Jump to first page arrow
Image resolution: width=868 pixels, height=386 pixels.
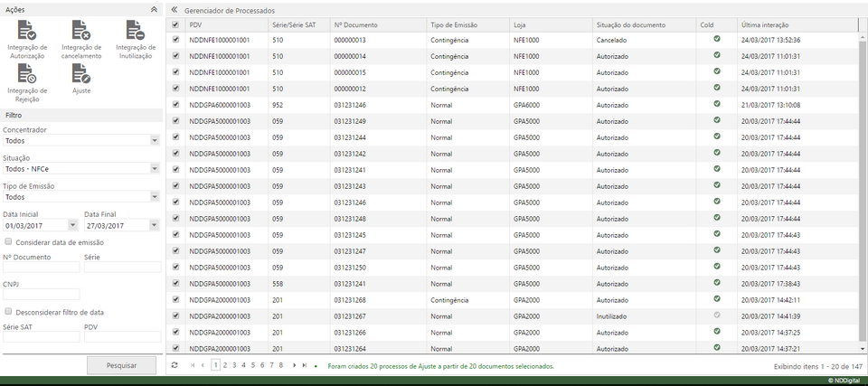(x=192, y=365)
